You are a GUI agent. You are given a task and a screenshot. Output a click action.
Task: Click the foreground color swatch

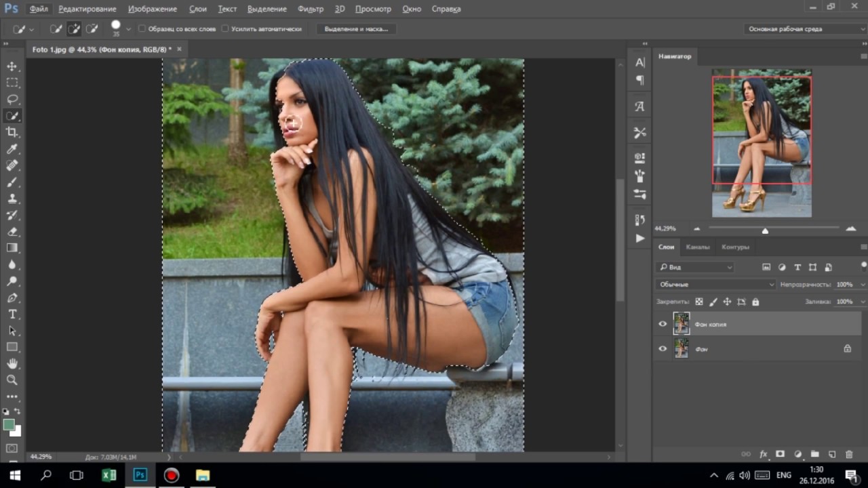pyautogui.click(x=8, y=424)
